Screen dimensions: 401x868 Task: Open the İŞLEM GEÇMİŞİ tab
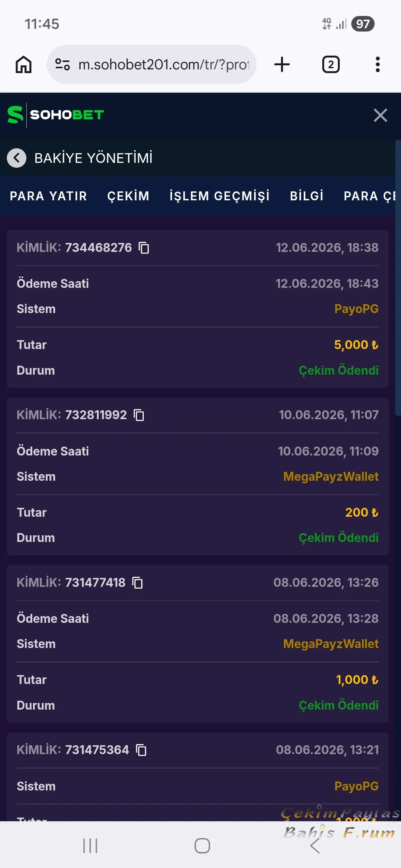(219, 196)
